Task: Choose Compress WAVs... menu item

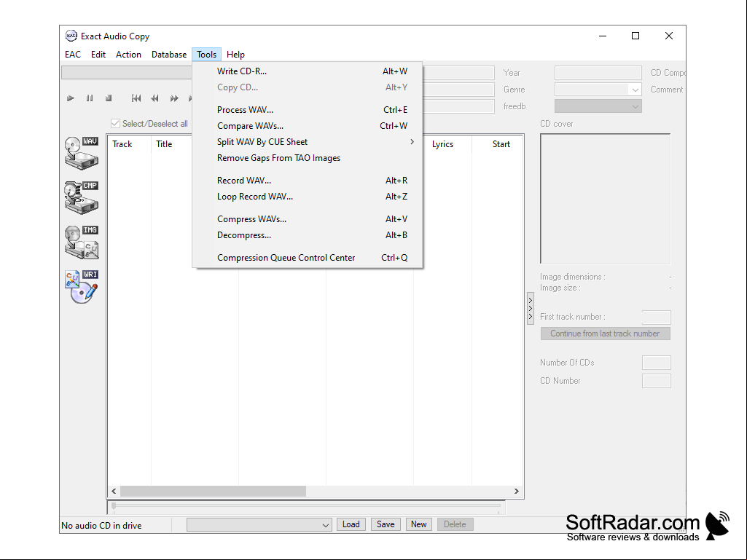Action: point(308,219)
